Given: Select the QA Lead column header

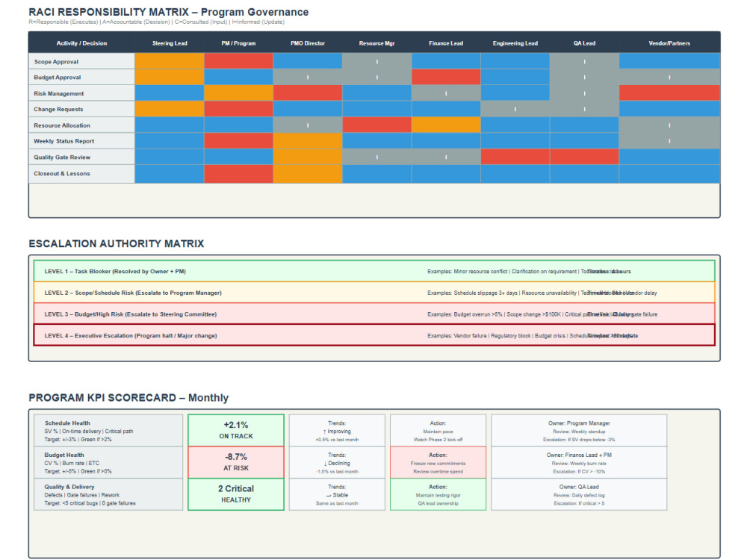Looking at the screenshot, I should 585,43.
